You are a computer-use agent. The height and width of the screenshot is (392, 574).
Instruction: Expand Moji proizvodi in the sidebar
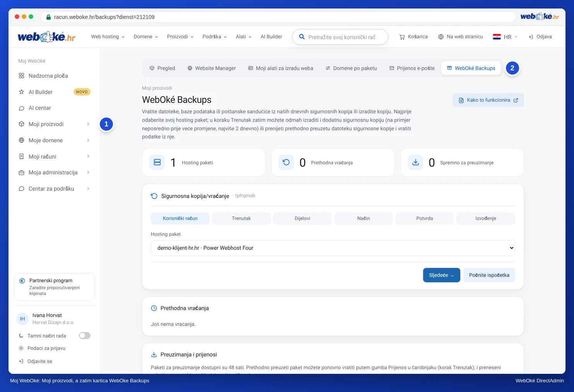(x=54, y=124)
